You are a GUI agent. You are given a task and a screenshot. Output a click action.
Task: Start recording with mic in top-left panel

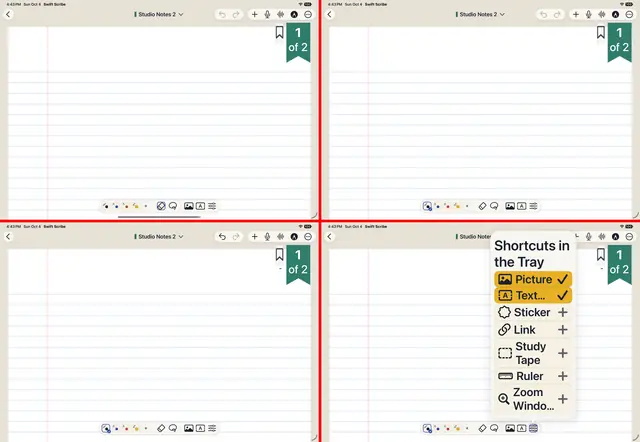[267, 14]
